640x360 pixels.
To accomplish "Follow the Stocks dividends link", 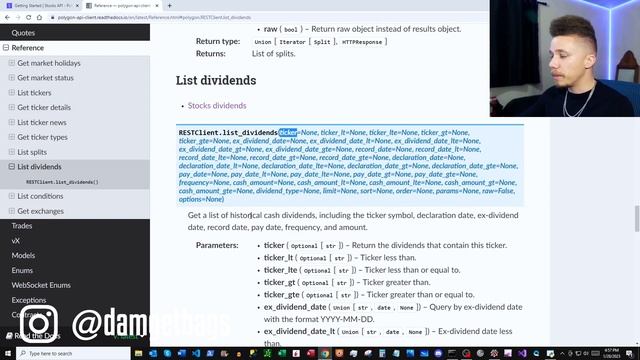I will 217,105.
